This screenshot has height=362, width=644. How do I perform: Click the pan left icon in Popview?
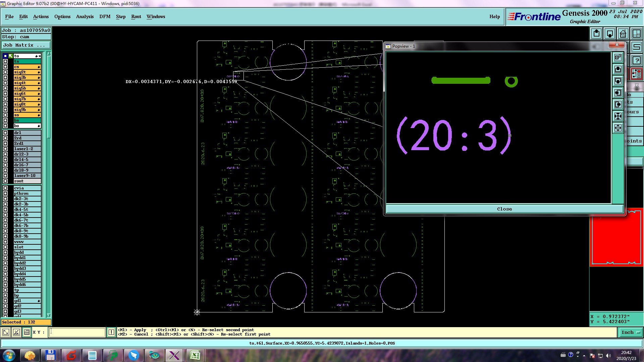[618, 93]
